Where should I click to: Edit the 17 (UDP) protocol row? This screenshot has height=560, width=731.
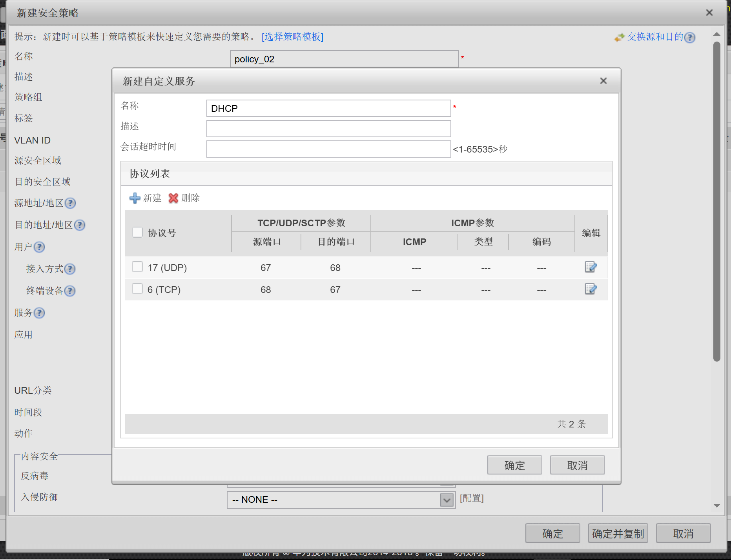click(x=591, y=267)
